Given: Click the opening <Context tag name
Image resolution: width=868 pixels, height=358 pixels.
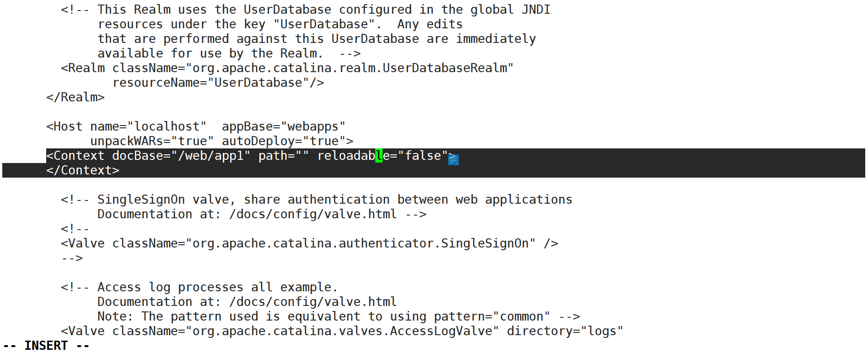Looking at the screenshot, I should (75, 156).
